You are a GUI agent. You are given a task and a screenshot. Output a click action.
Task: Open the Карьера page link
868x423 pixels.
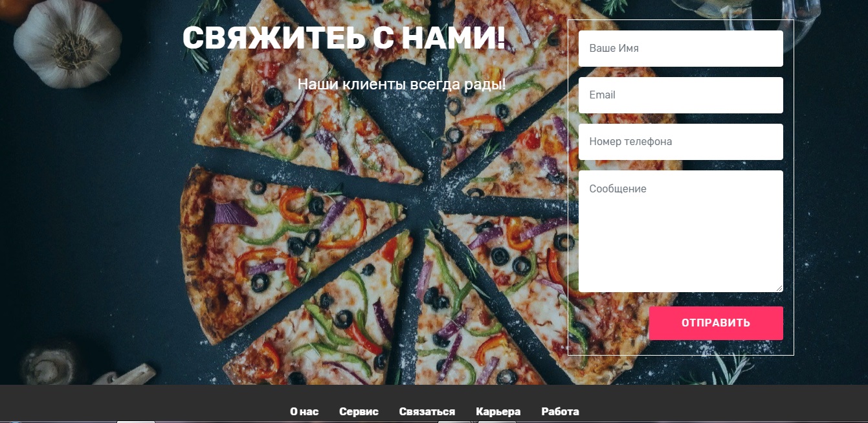pos(498,411)
